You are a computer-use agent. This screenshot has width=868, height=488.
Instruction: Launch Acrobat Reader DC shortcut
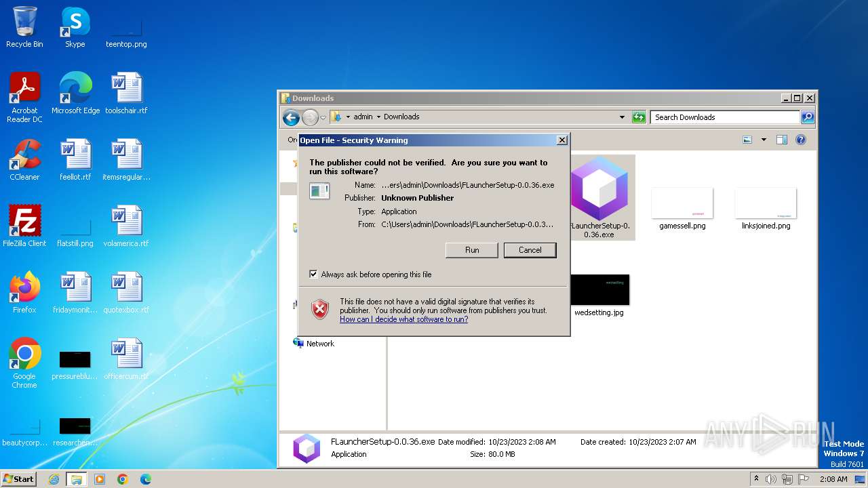coord(24,97)
